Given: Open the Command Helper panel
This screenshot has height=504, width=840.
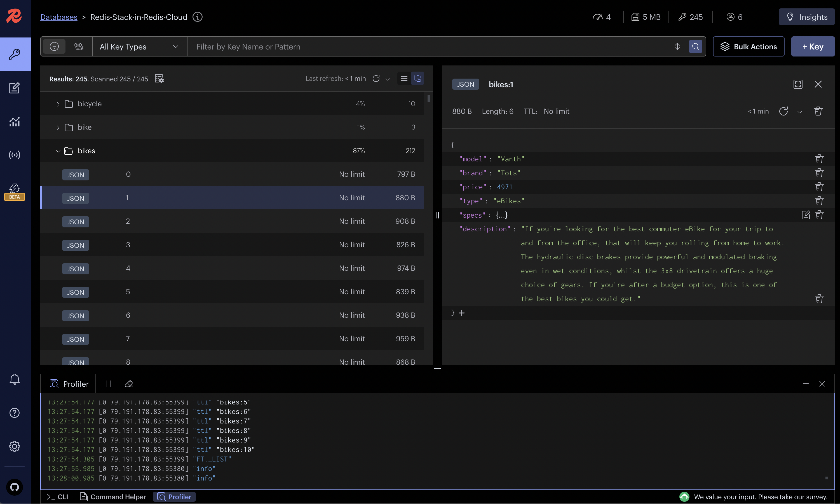Looking at the screenshot, I should (x=112, y=496).
